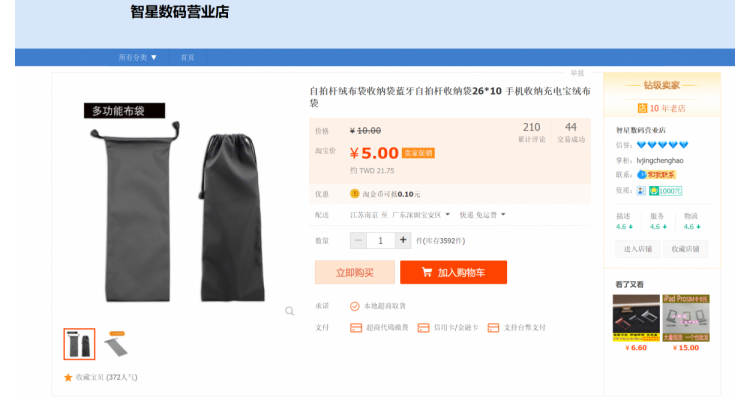Click the star icon to favorite item
Screen dimensions: 750x400
pyautogui.click(x=68, y=378)
